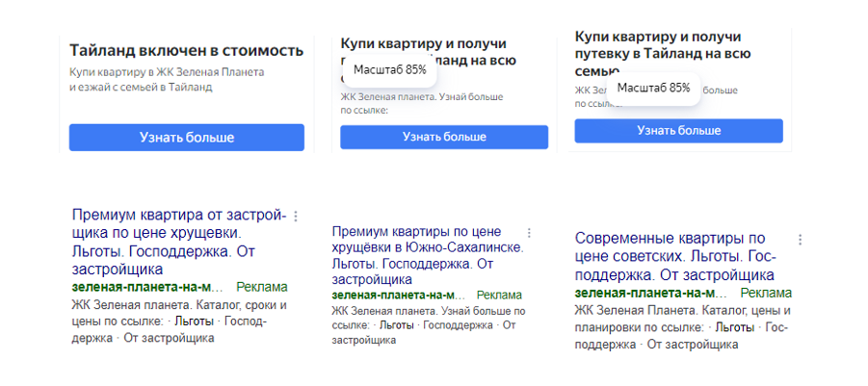Select "Господдержка" sitelink in Южно-Сахалинске ad
Viewport: 868px width, 386px height.
459,326
